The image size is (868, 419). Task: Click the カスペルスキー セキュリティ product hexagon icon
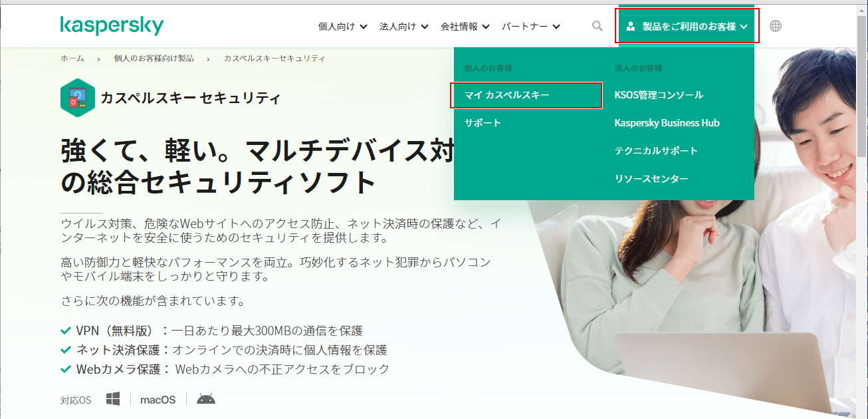tap(77, 98)
